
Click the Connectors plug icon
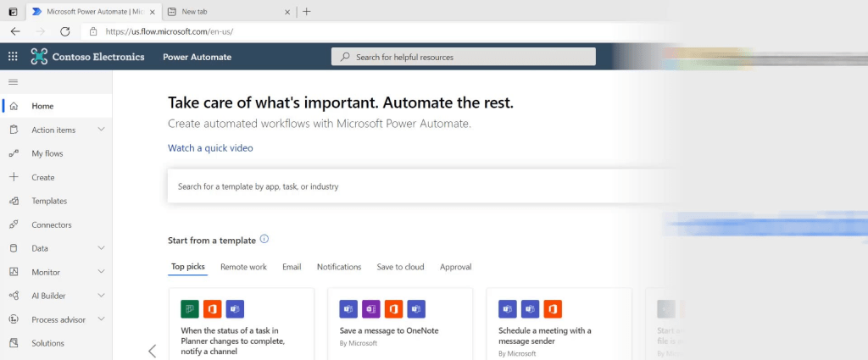(x=14, y=224)
